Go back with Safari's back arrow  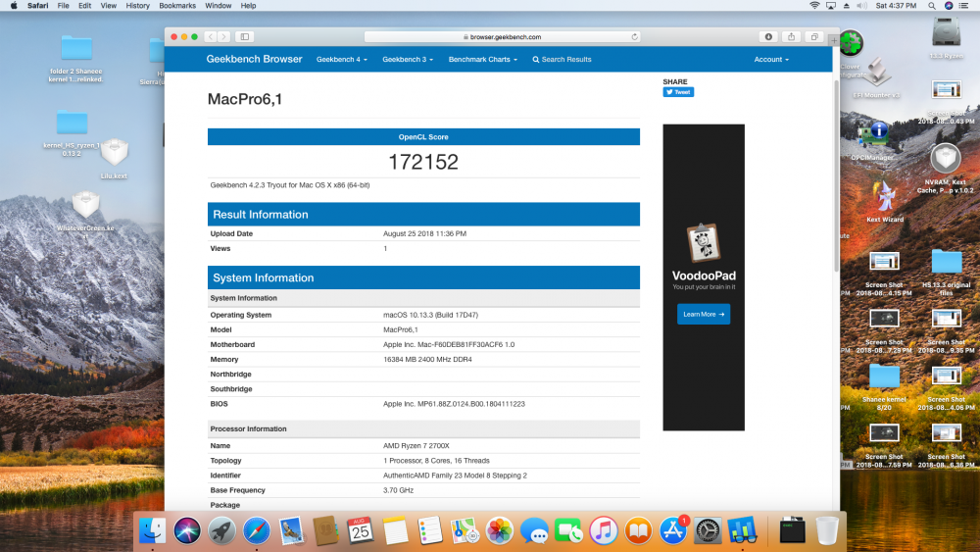pyautogui.click(x=211, y=37)
